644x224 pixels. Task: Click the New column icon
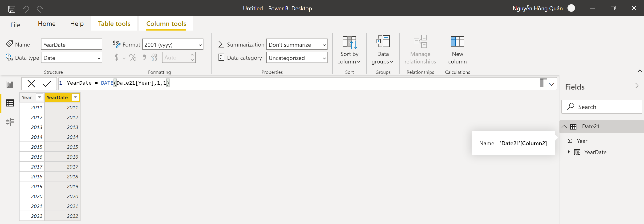(x=457, y=41)
